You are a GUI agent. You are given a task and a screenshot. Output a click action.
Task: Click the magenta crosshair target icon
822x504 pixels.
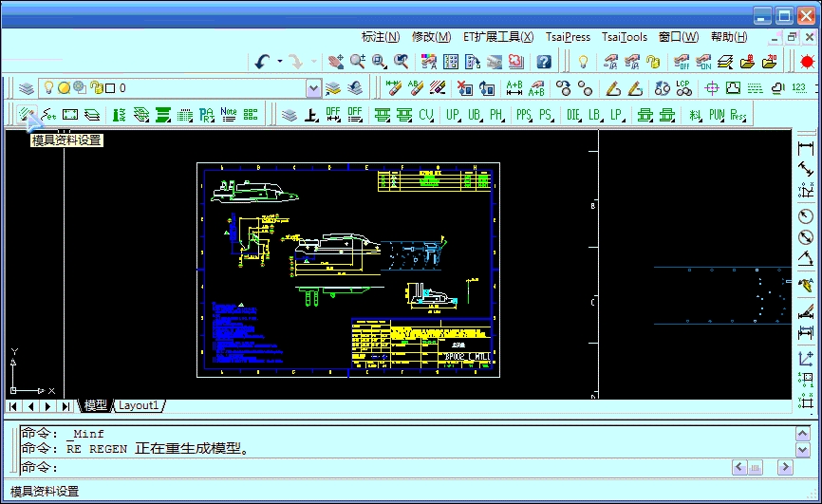[x=711, y=88]
